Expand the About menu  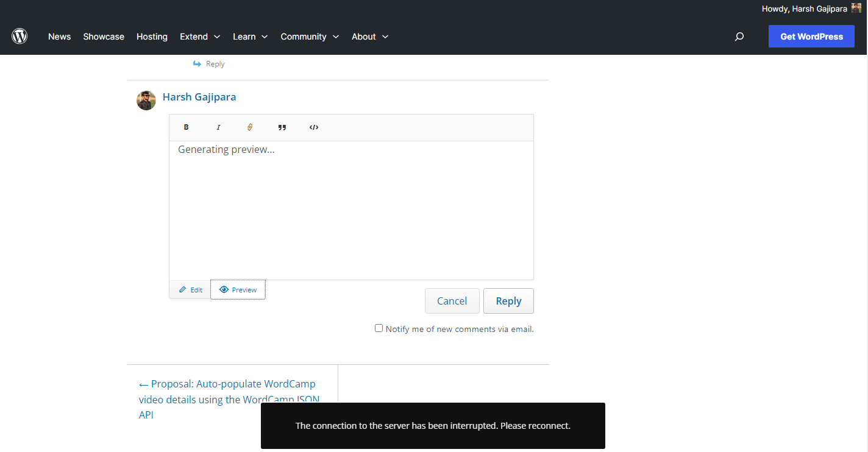coord(370,37)
